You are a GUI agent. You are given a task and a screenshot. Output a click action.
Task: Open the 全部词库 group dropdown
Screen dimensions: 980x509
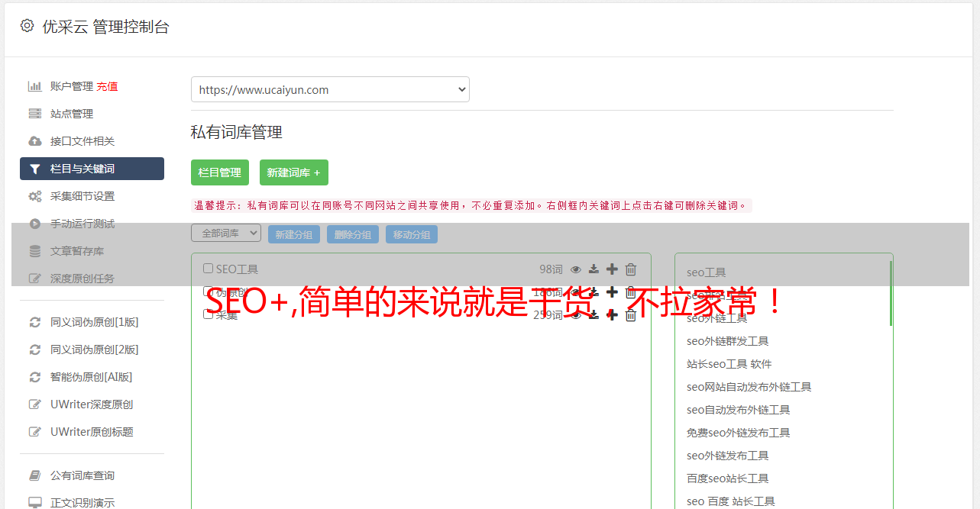click(x=226, y=234)
